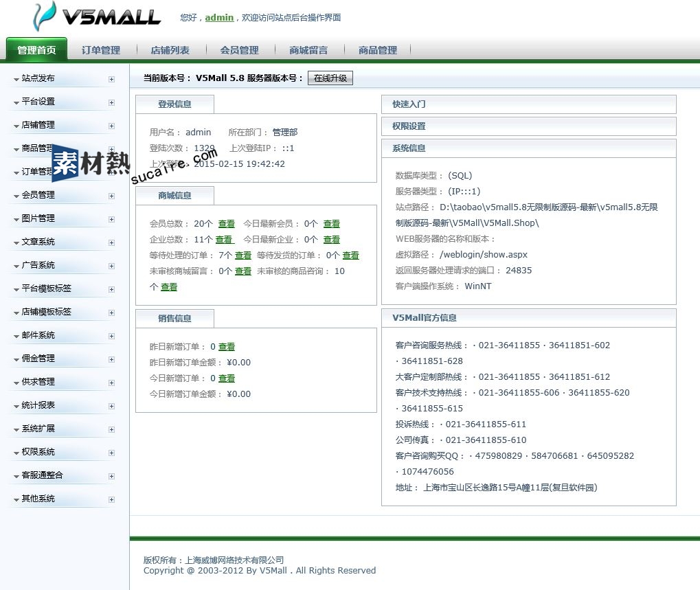Click the plus icon beside 店铺模板标签
The height and width of the screenshot is (590, 700).
(x=111, y=313)
